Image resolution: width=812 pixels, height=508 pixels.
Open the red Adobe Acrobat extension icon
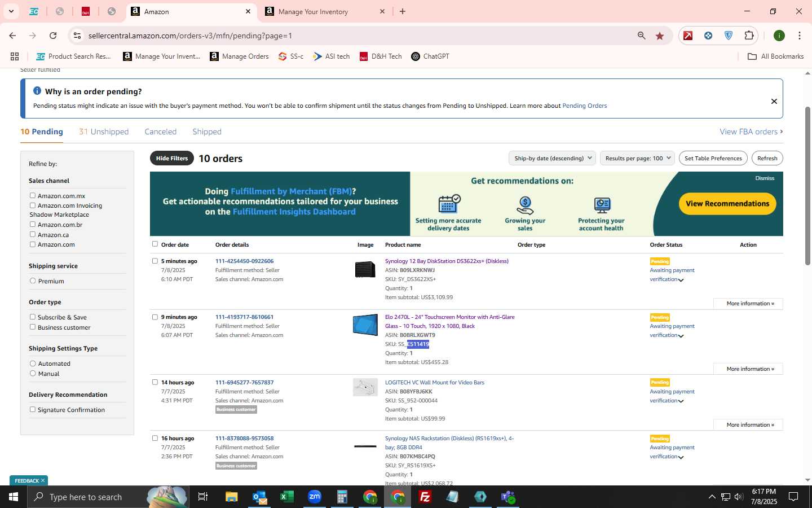coord(688,36)
